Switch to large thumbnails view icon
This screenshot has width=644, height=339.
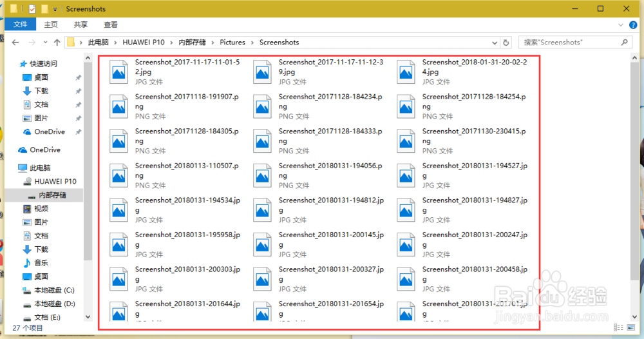coord(631,327)
